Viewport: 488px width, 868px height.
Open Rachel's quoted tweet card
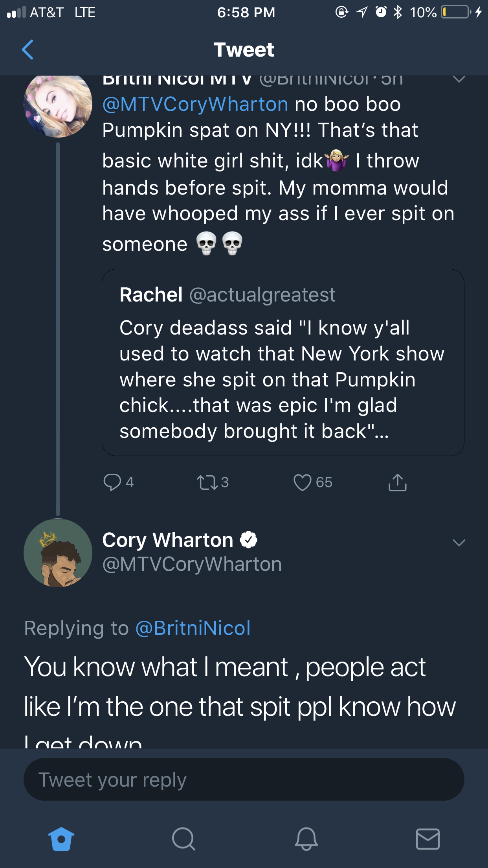tap(283, 362)
